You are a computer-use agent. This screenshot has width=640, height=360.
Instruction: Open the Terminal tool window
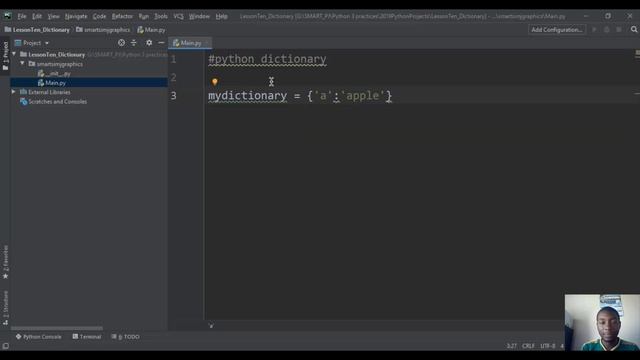point(87,337)
